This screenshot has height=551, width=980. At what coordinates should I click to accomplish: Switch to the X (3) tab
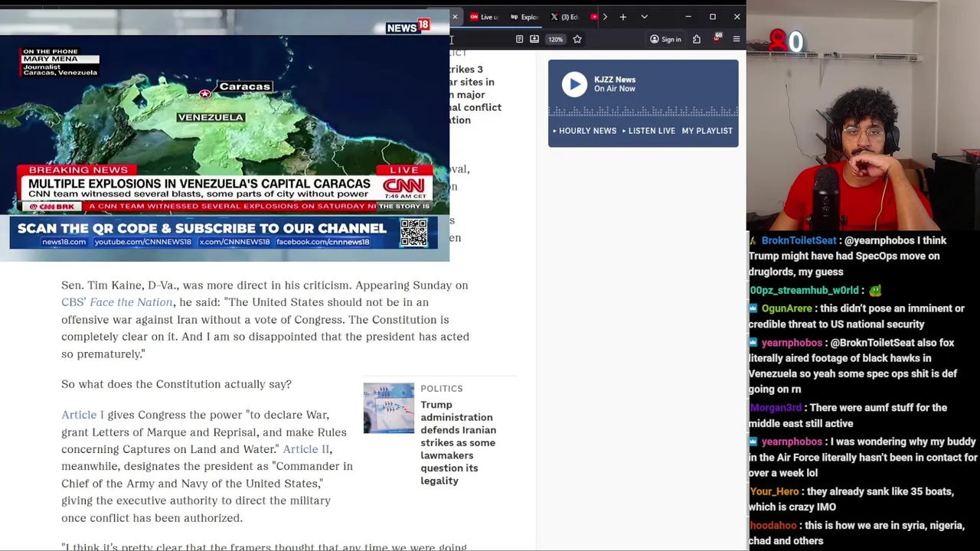click(565, 17)
